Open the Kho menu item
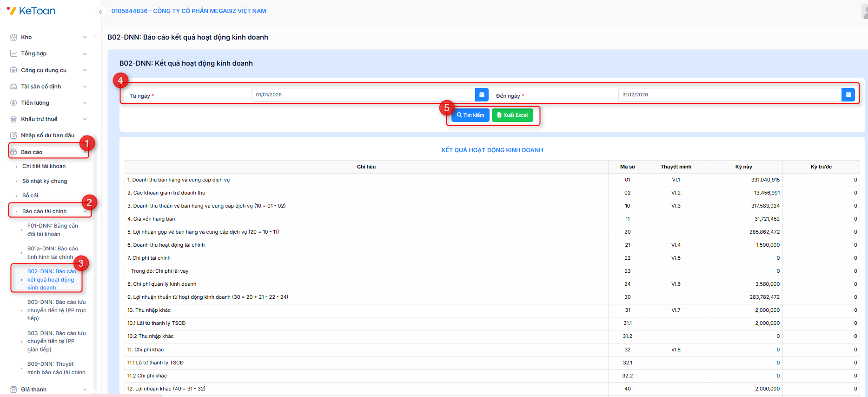 pyautogui.click(x=27, y=37)
